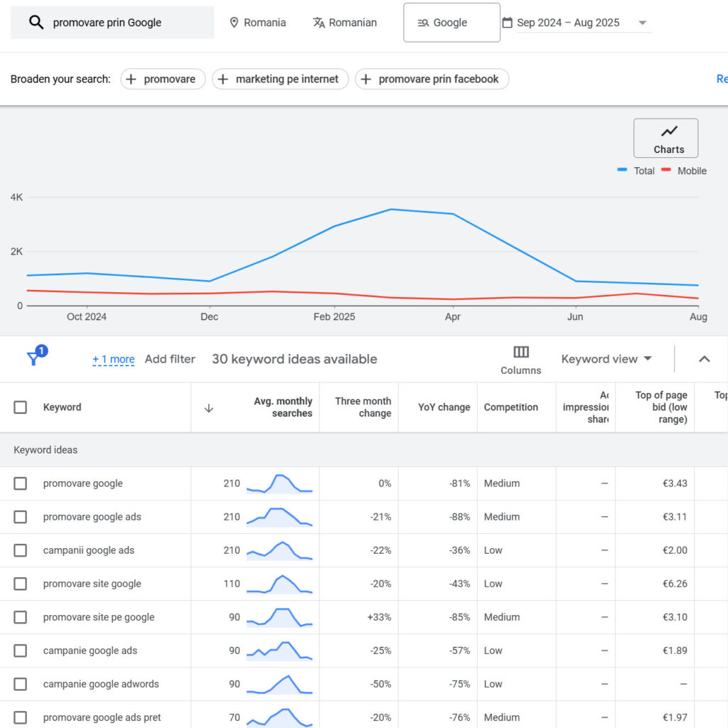This screenshot has width=728, height=728.
Task: Click the 'promovare site google' trend sparkline
Action: [x=279, y=584]
